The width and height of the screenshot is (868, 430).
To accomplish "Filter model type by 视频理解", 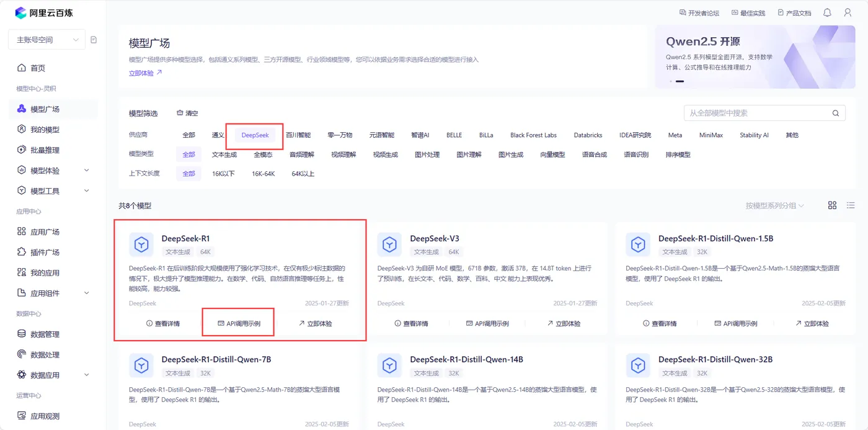I will tap(343, 155).
